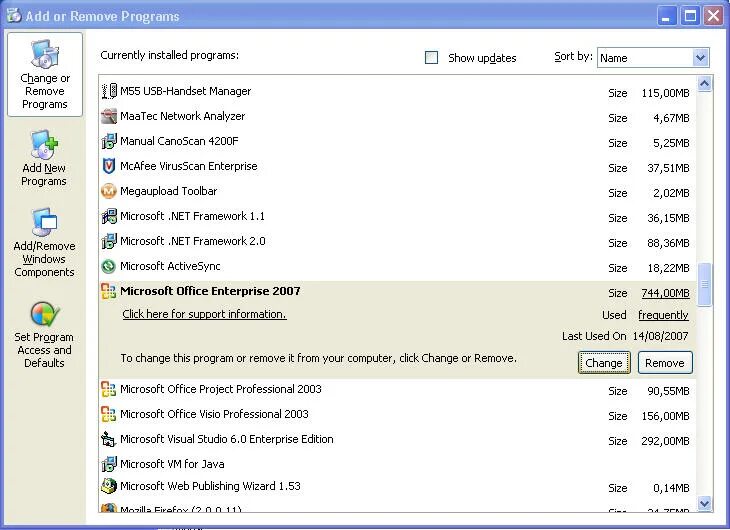Select Microsoft .NET Framework 2.0 entry
Image resolution: width=730 pixels, height=530 pixels.
click(x=398, y=242)
